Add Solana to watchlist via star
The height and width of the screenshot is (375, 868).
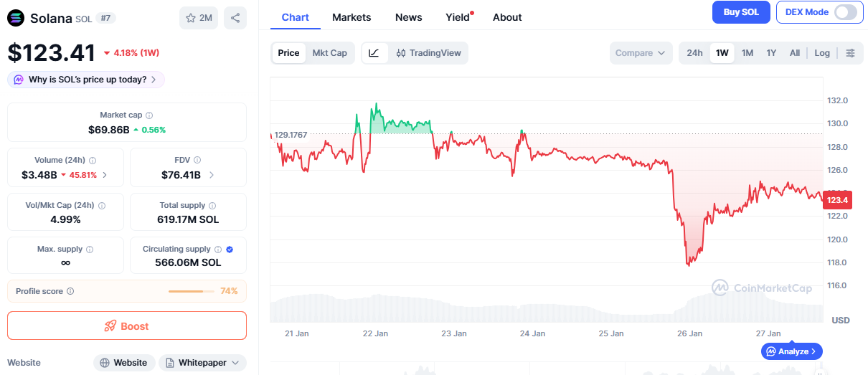pyautogui.click(x=199, y=18)
